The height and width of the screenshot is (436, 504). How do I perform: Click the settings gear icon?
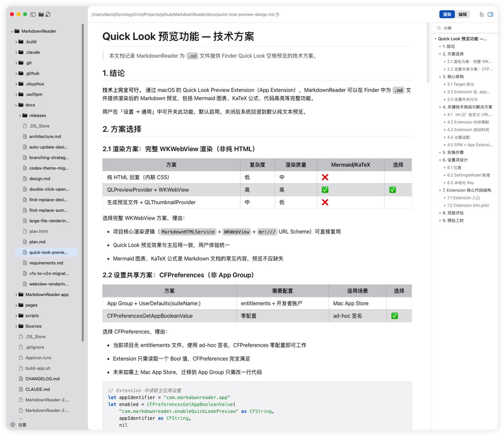pos(13,425)
